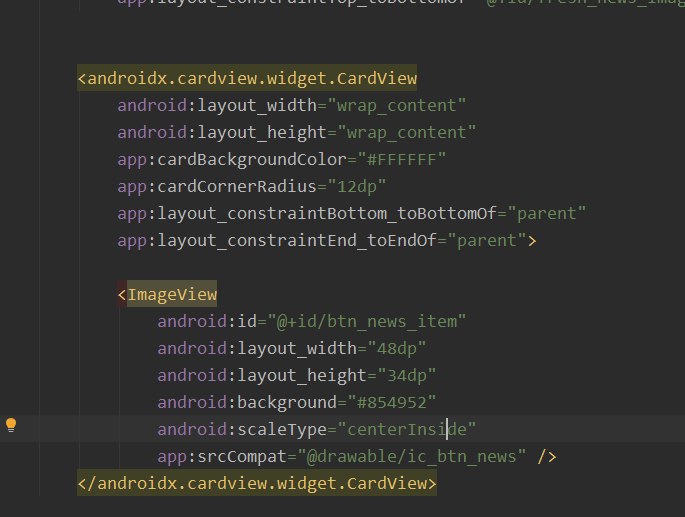Click the "48dp" layout_width value
This screenshot has height=517, width=685.
[397, 349]
